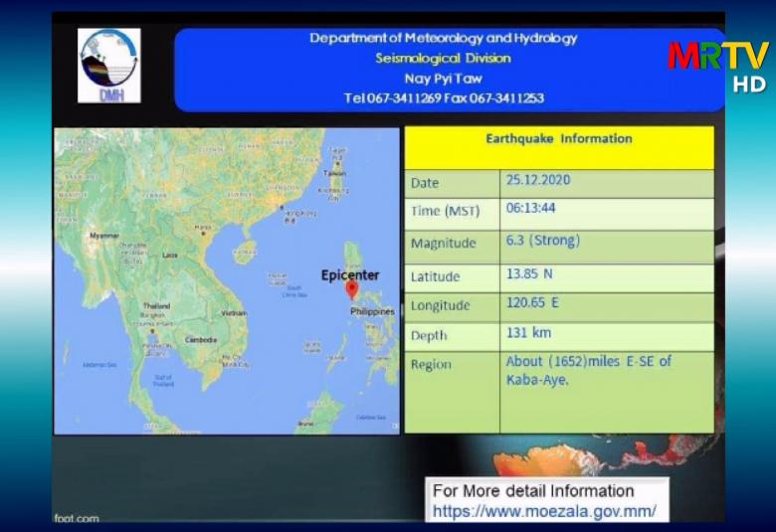Open the moezala.gov.mm website link
776x532 pixels.
pos(544,512)
